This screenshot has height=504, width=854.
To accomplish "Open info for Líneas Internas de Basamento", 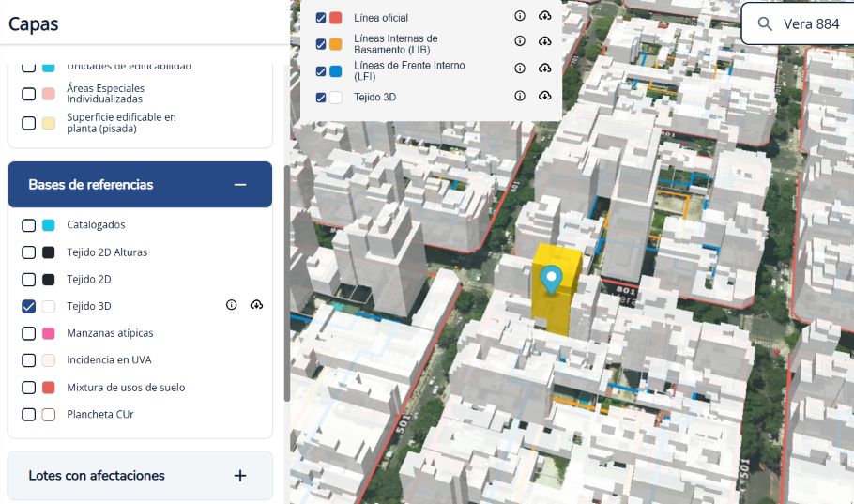I will tap(520, 41).
